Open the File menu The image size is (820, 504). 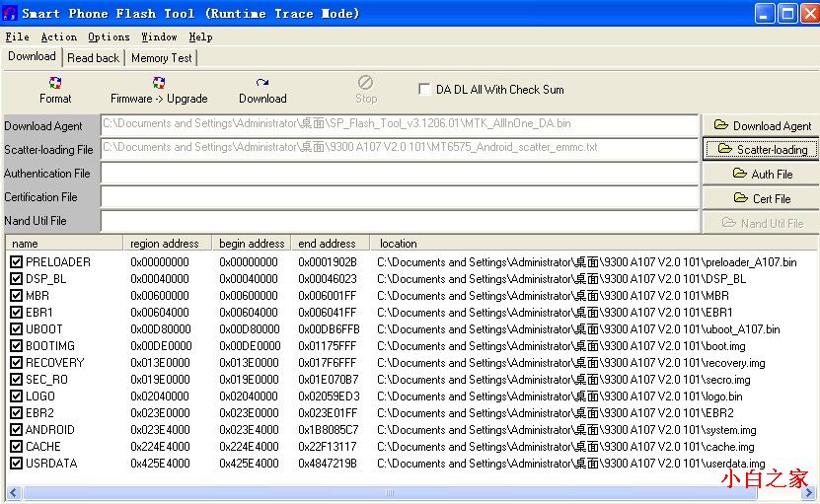point(17,36)
